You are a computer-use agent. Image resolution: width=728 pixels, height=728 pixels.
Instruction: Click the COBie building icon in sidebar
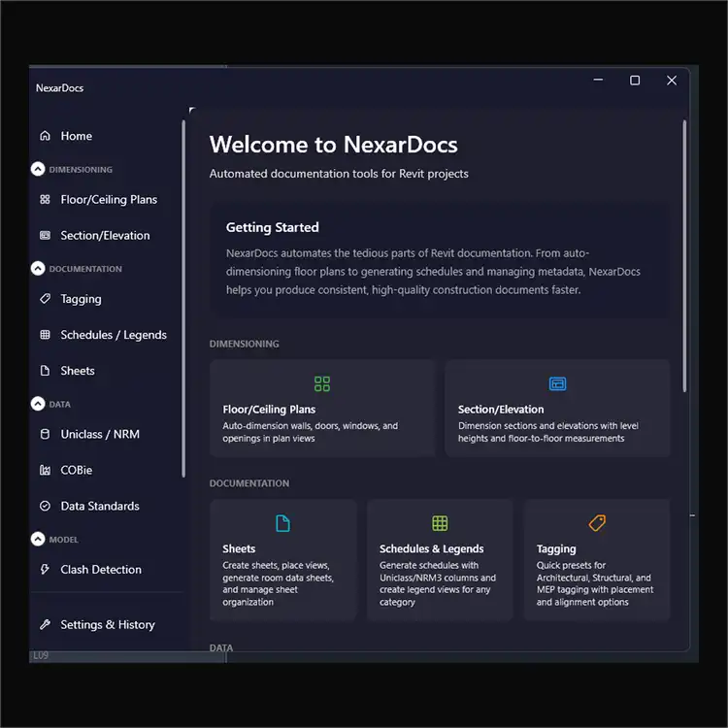point(45,470)
